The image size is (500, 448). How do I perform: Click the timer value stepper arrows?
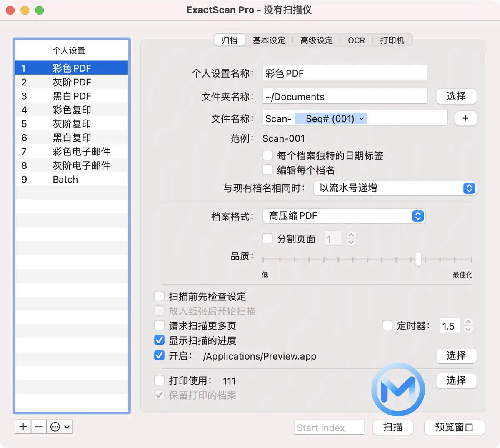pos(468,325)
